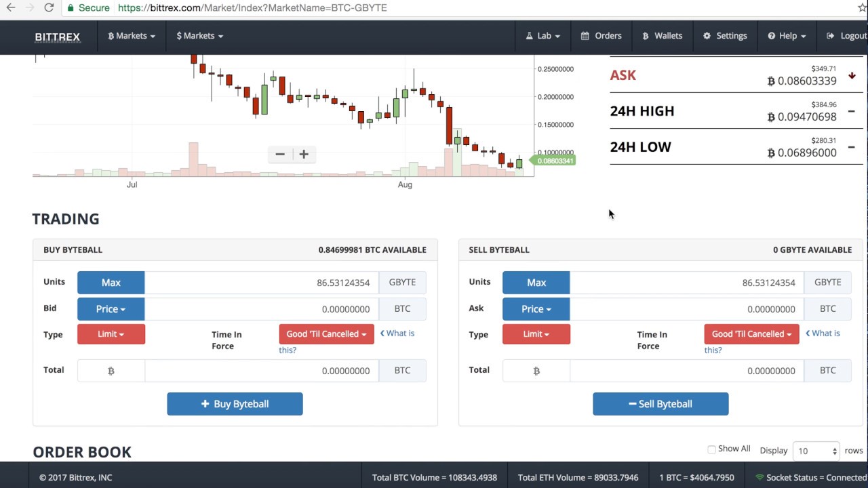Bookmark page with the star icon

click(x=862, y=7)
